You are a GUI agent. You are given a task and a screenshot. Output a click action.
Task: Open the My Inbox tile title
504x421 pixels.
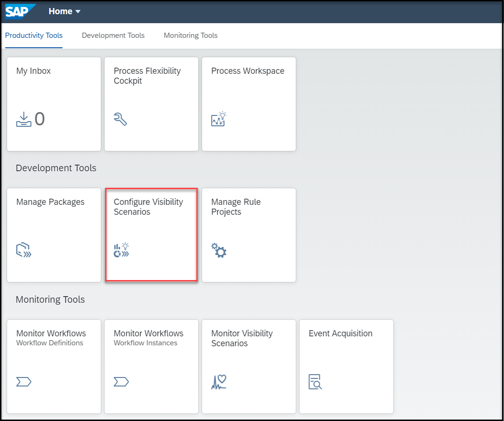tap(34, 70)
